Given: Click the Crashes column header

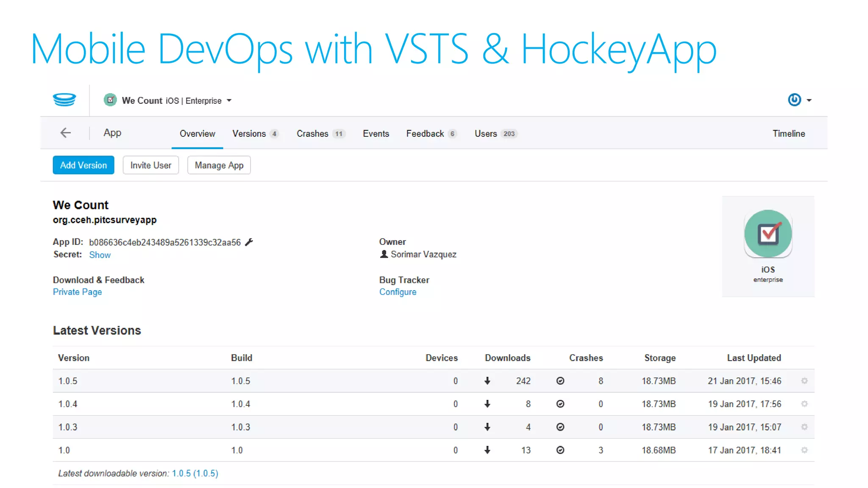Looking at the screenshot, I should tap(586, 358).
